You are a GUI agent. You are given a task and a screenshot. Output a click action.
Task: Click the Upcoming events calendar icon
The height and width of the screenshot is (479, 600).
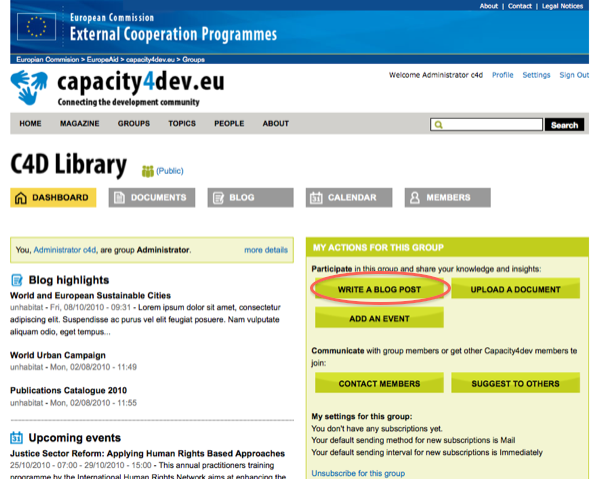click(17, 438)
